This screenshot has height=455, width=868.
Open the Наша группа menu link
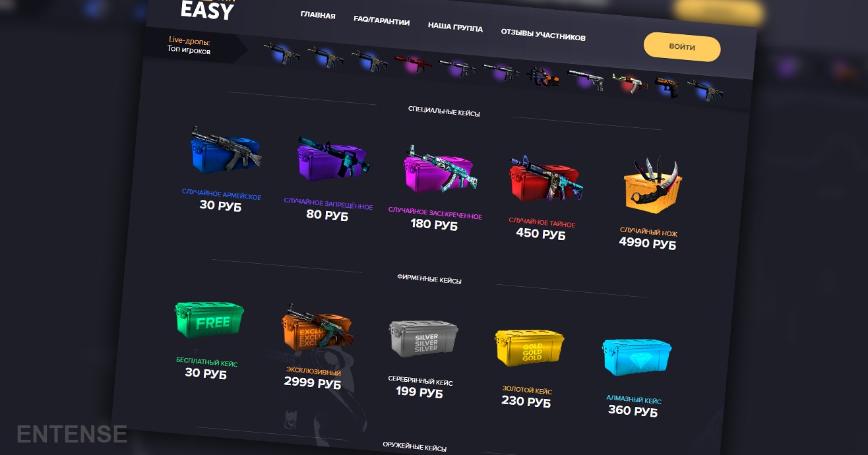(x=455, y=28)
